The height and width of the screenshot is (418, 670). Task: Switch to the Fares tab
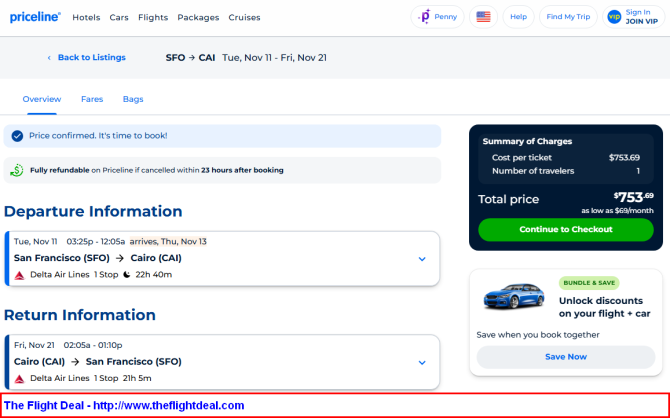pos(92,99)
